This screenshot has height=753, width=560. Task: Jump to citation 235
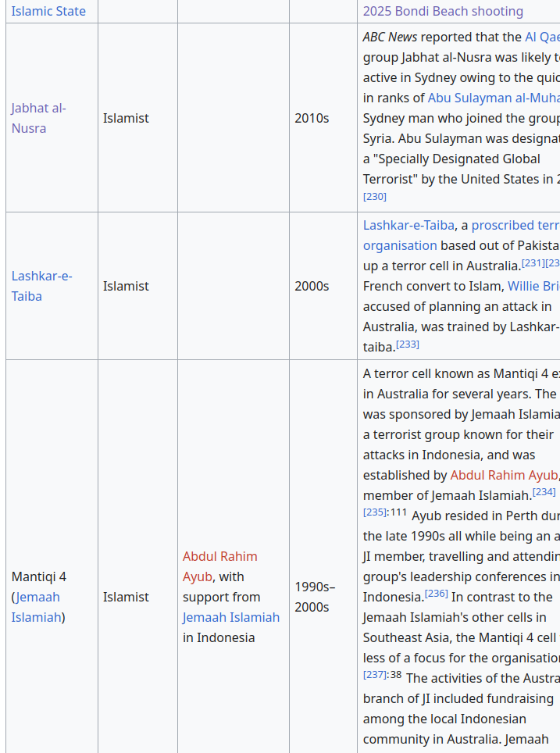[x=374, y=512]
